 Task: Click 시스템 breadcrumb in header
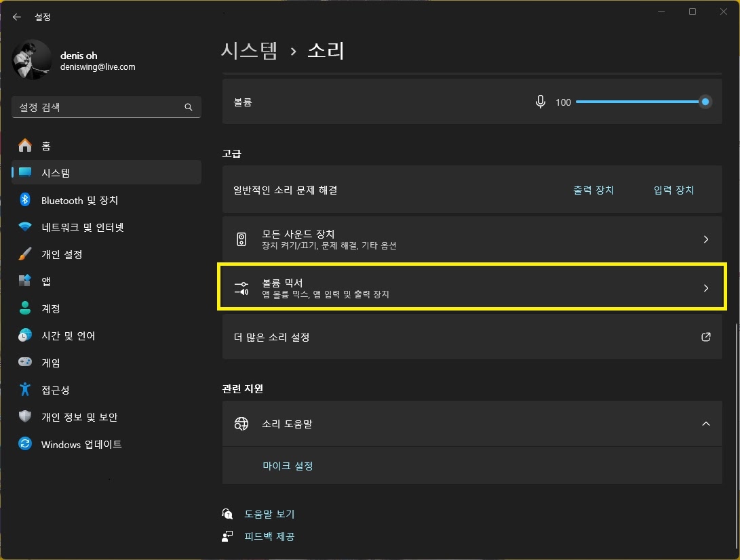tap(249, 50)
